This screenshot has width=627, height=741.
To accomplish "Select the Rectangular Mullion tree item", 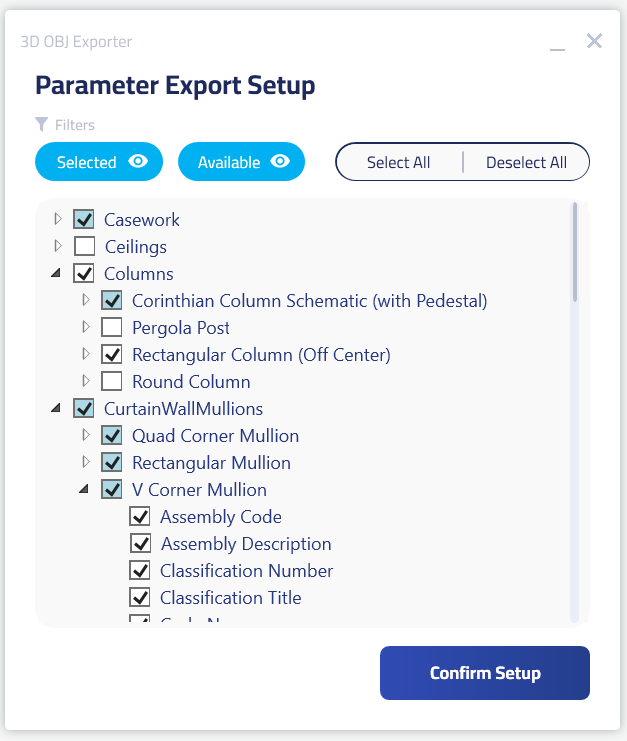I will click(211, 463).
